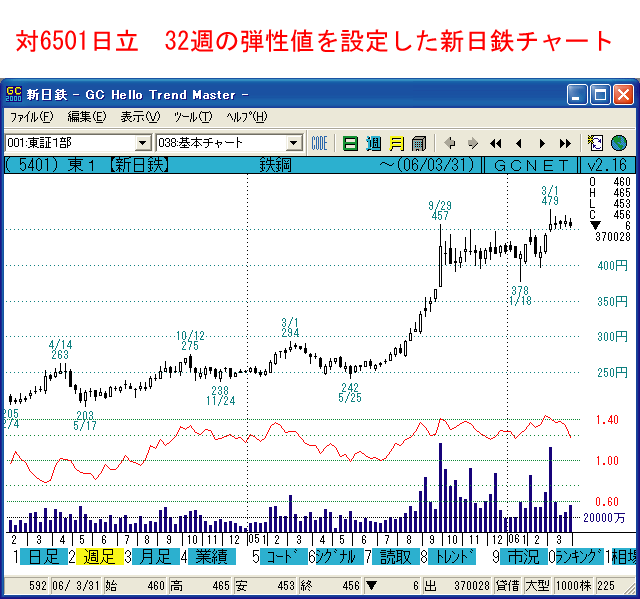Click the 業績 function button
Viewport: 640px width, 599px height.
pos(212,557)
